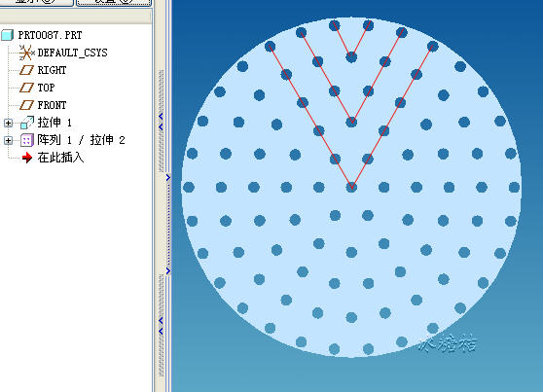This screenshot has height=392, width=543.
Task: Click the DEFAULT_CSYS coordinate system icon
Action: click(x=26, y=53)
